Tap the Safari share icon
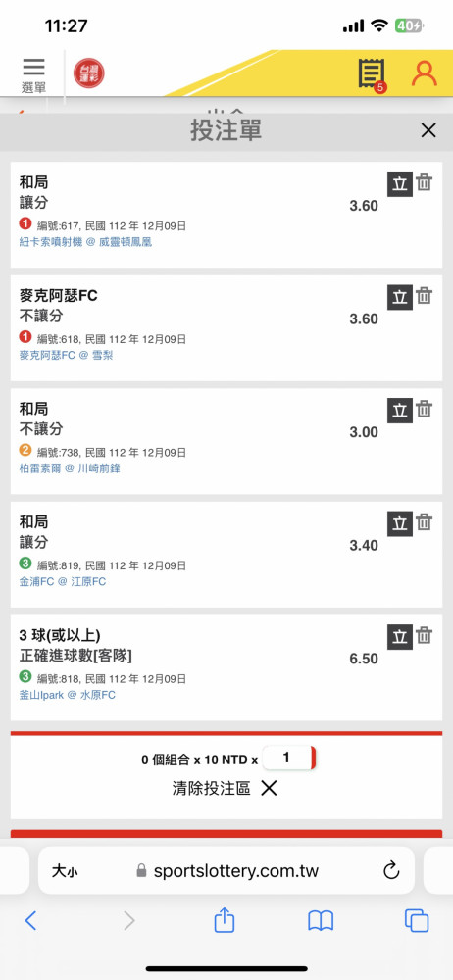 point(224,920)
